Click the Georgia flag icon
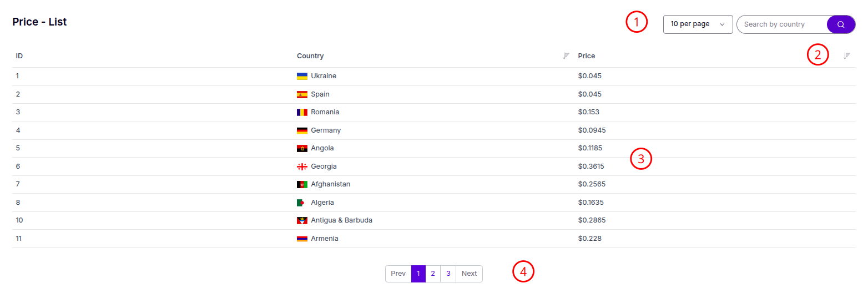 click(302, 166)
